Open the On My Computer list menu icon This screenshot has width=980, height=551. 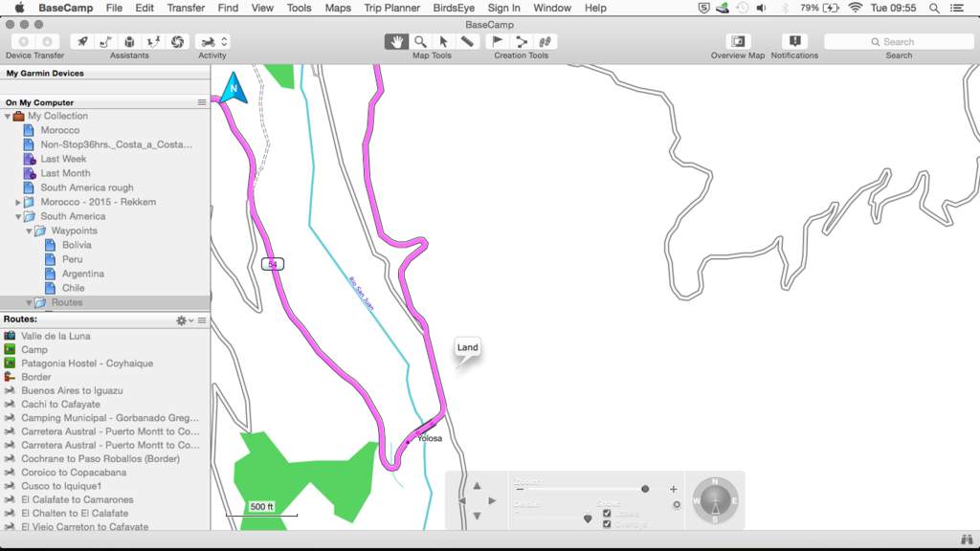pyautogui.click(x=202, y=102)
